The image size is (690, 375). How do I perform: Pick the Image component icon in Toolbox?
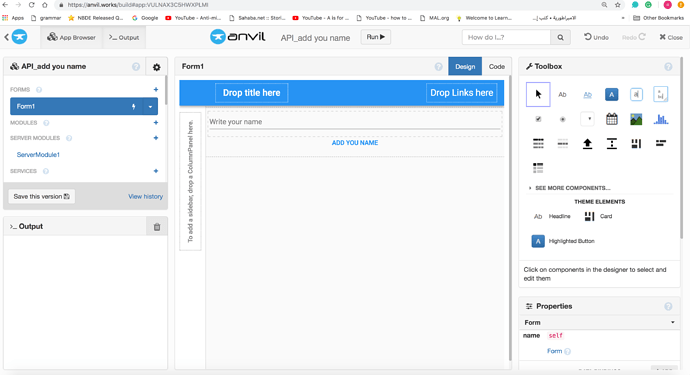(x=636, y=119)
